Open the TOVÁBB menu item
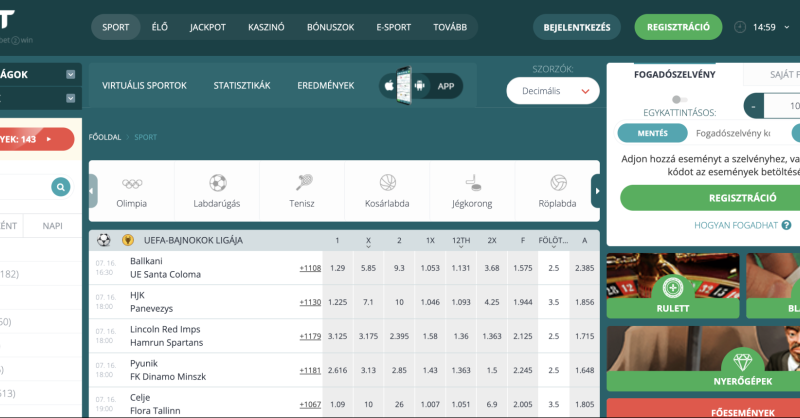 coord(450,27)
